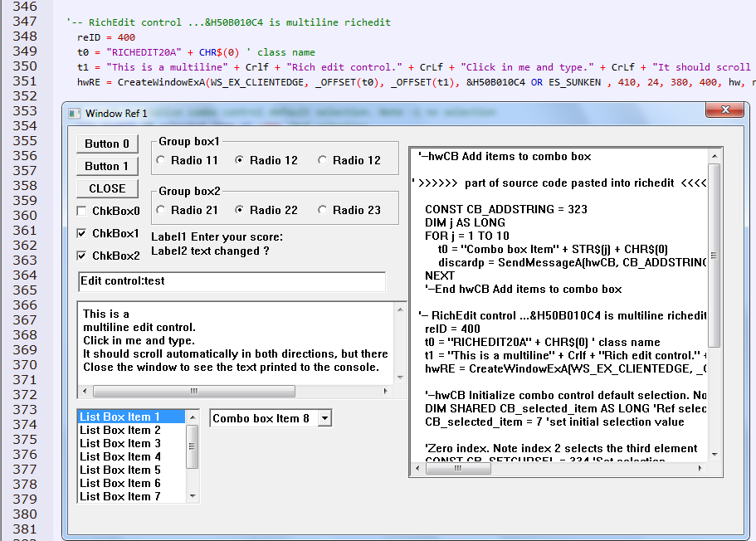Click multiline edit horizontal scroll left arrow
This screenshot has width=756, height=541.
pos(85,391)
